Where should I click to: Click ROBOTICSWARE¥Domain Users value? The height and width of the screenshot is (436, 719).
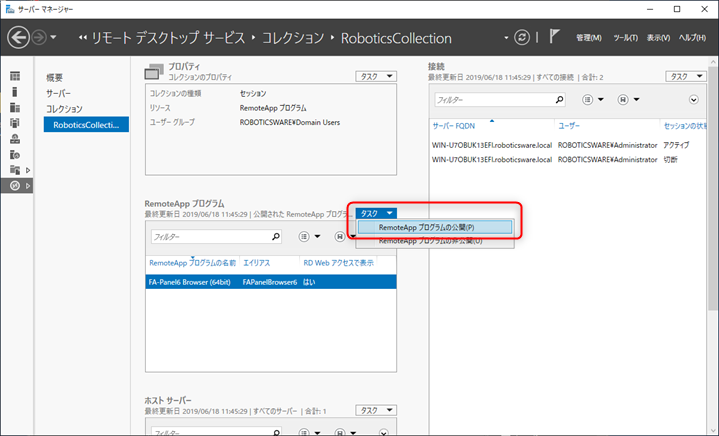click(290, 122)
